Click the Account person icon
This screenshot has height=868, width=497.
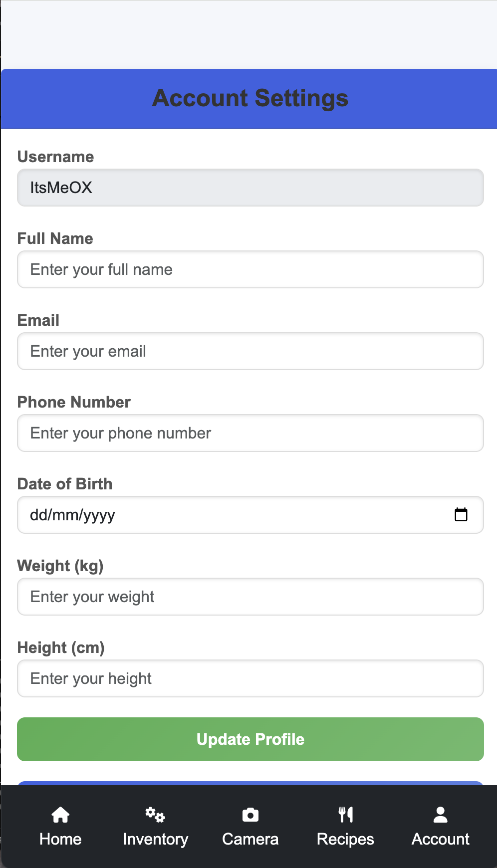point(440,815)
